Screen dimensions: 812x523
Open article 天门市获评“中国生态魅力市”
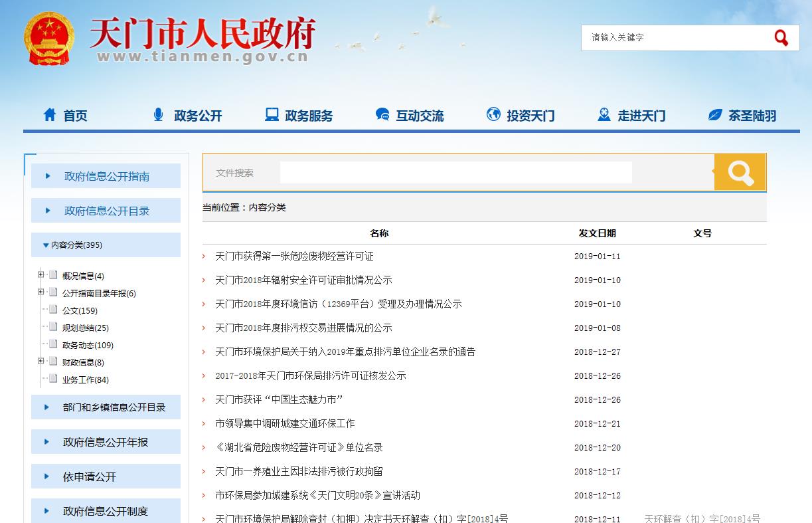point(279,399)
